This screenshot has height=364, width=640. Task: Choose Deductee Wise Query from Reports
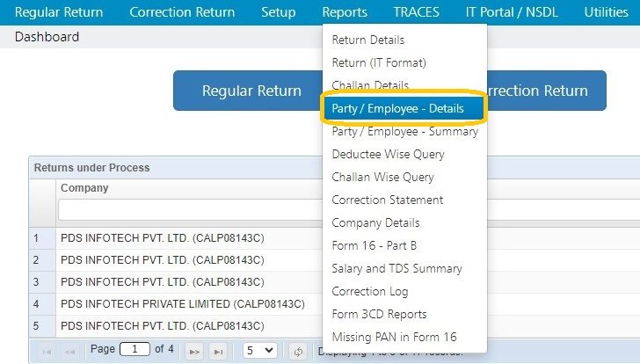tap(388, 154)
